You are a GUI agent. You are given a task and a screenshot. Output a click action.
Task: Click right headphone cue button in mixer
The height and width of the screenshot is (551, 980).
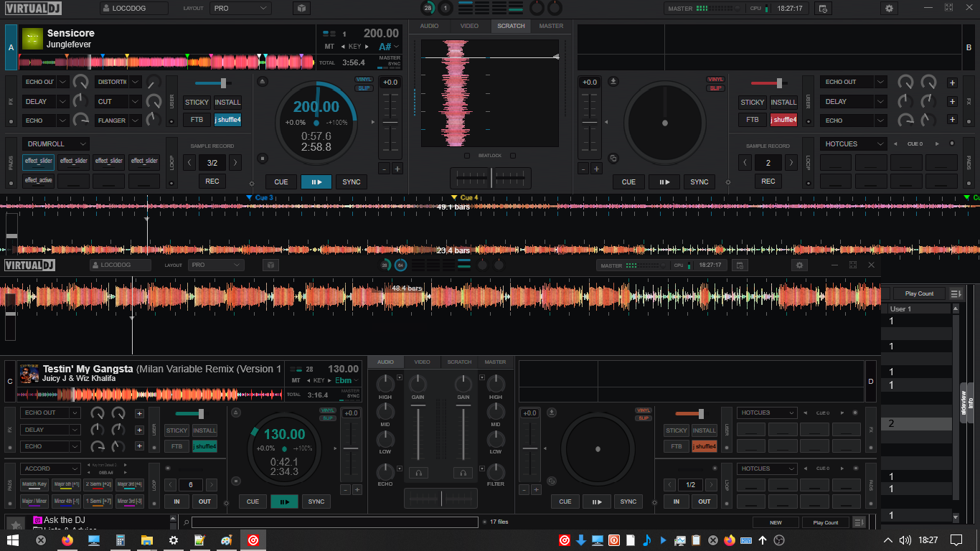point(463,473)
